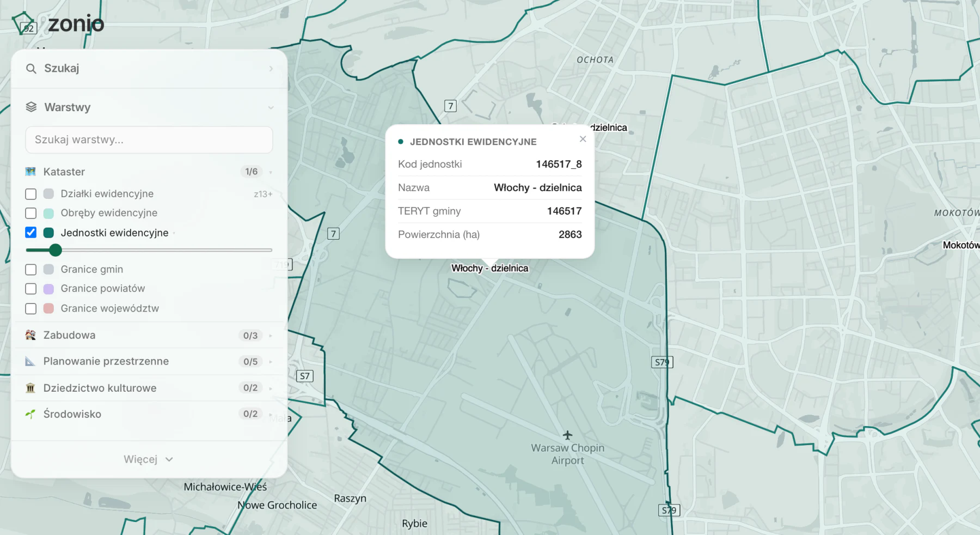Image resolution: width=980 pixels, height=535 pixels.
Task: Enable the Granice województw layer checkbox
Action: (x=31, y=308)
